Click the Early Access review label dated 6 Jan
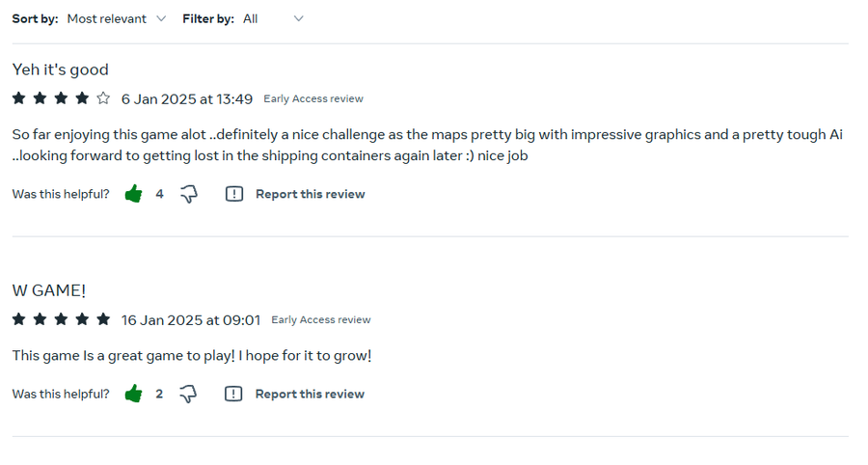868x465 pixels. (313, 98)
